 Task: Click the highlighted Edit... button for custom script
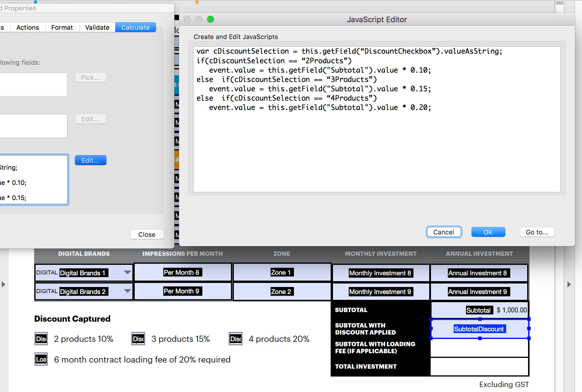coord(90,160)
